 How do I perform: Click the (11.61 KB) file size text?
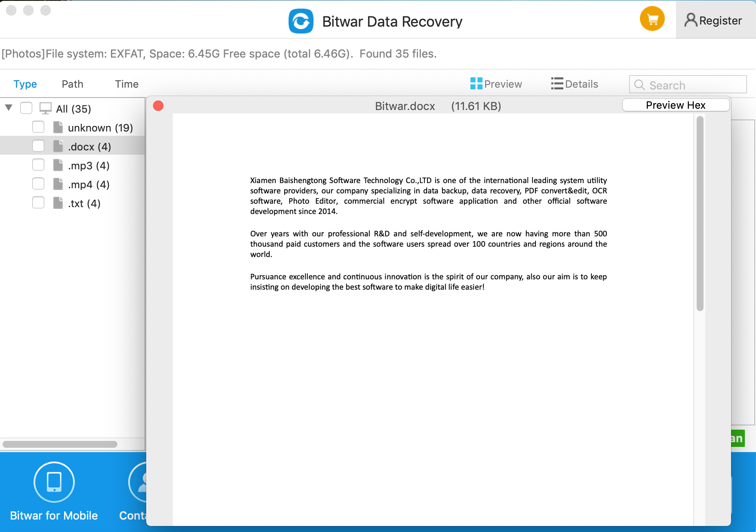[476, 106]
